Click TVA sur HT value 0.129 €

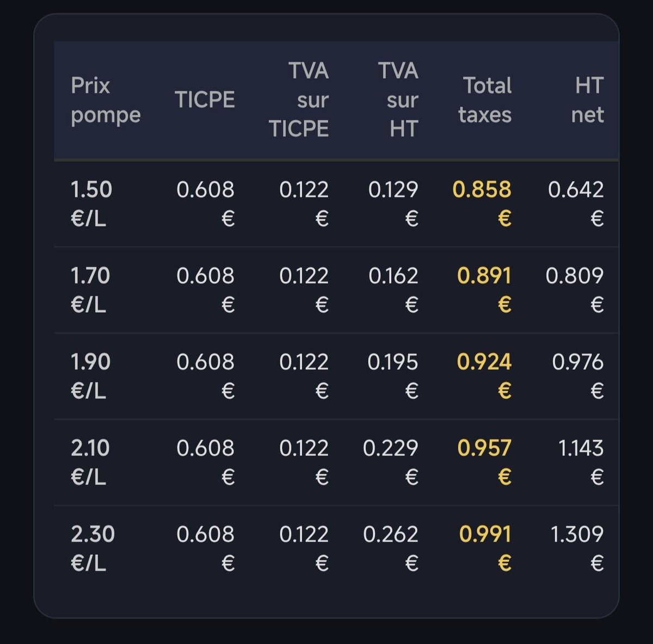[393, 204]
